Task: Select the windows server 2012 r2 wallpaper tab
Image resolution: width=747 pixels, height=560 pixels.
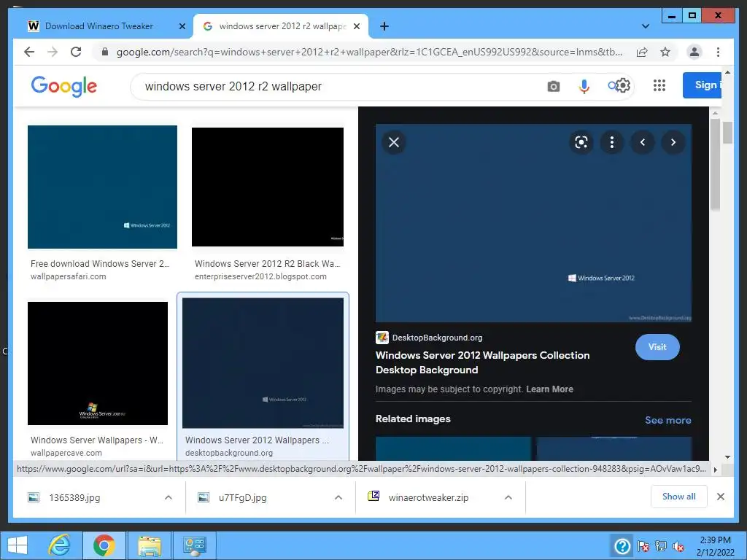Action: pyautogui.click(x=282, y=26)
